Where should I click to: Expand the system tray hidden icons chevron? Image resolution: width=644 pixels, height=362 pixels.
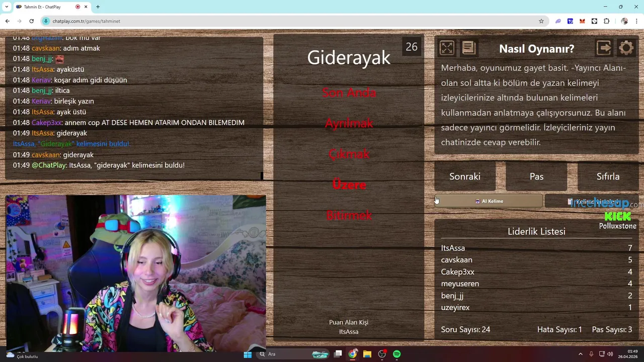(580, 354)
